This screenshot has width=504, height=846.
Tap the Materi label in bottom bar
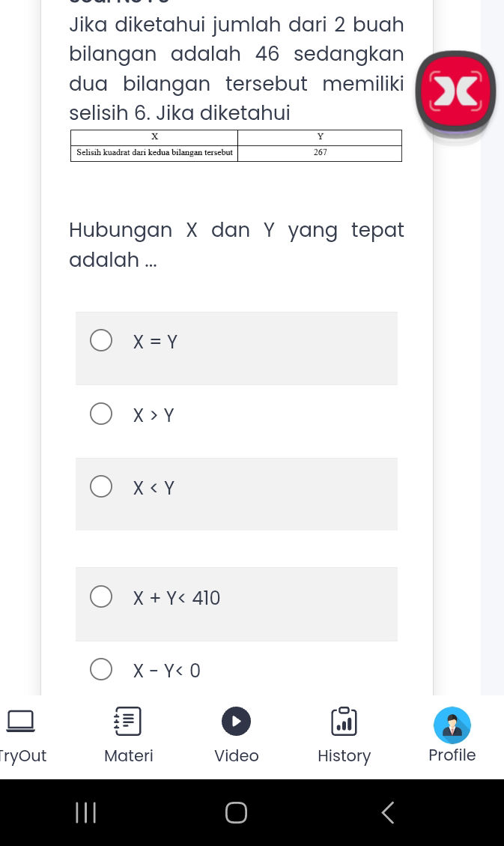[x=128, y=755]
